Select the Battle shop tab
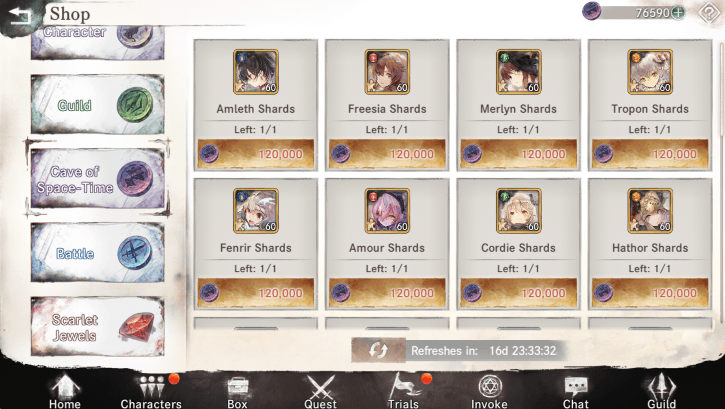This screenshot has width=725, height=409. (98, 253)
